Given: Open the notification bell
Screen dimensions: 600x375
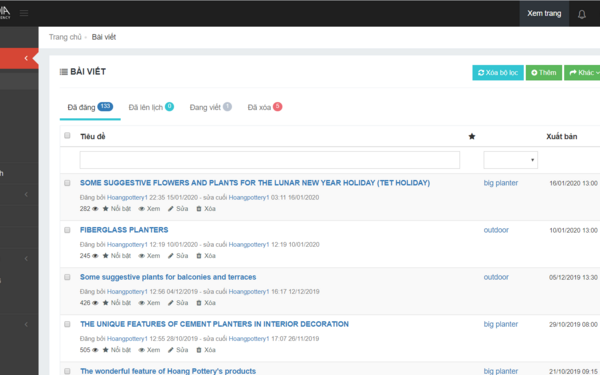Looking at the screenshot, I should click(x=582, y=14).
